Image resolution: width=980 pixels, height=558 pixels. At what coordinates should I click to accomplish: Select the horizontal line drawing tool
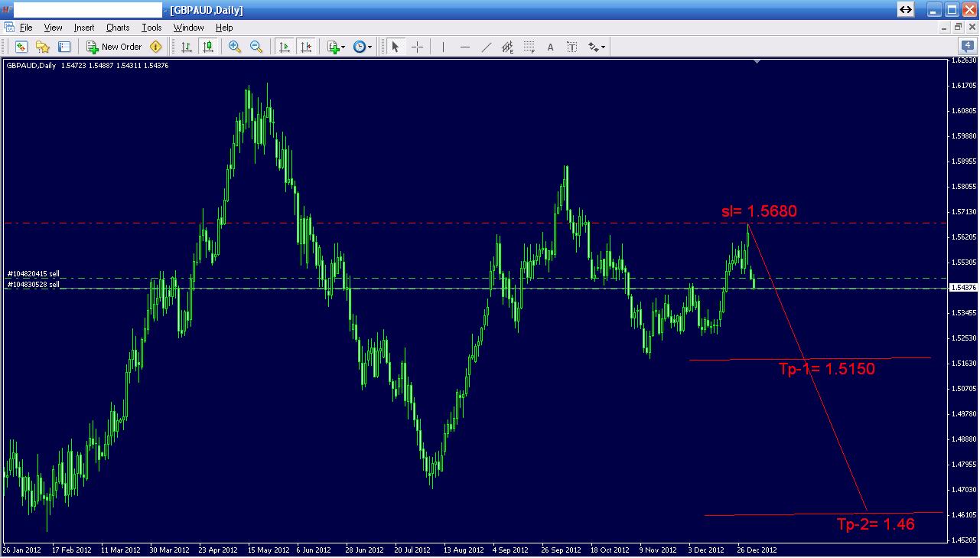(464, 47)
